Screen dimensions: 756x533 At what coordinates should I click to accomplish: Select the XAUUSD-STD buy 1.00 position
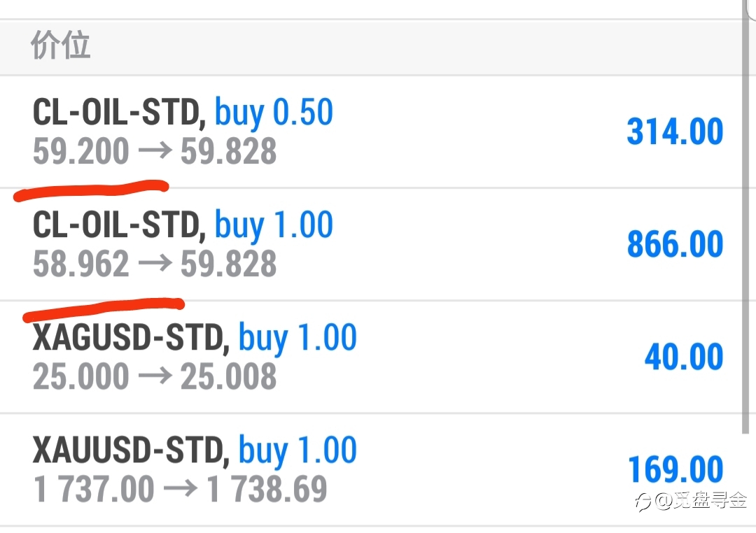tap(371, 470)
